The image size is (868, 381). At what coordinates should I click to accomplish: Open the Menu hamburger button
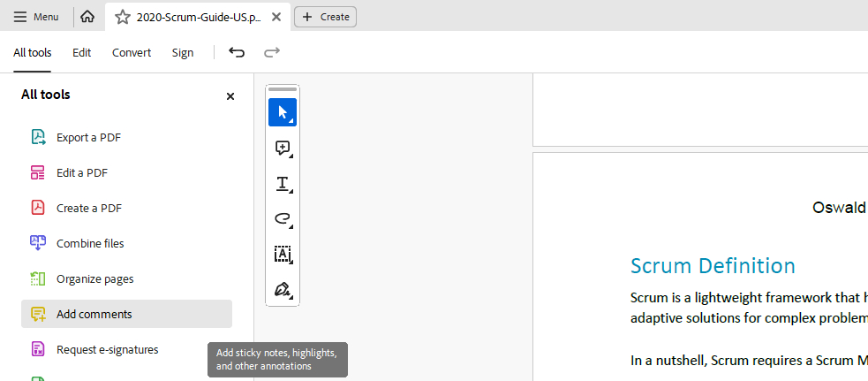[x=36, y=17]
